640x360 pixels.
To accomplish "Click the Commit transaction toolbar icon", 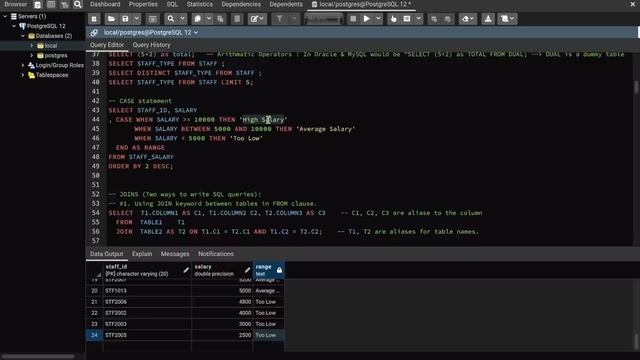I will 434,19.
